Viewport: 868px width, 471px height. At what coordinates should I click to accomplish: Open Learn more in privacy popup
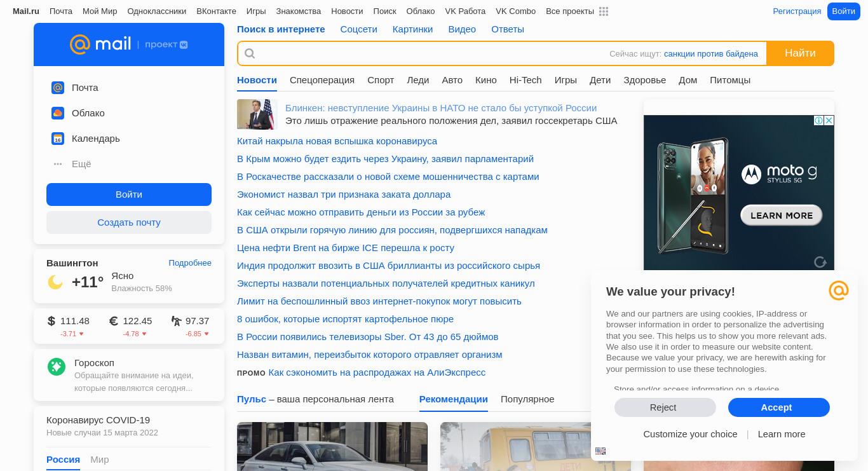(782, 434)
